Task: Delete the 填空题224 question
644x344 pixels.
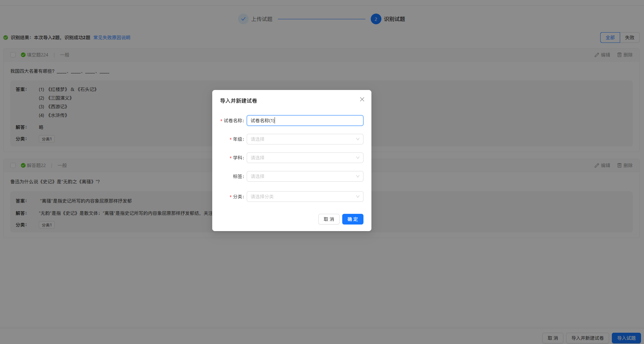Action: coord(625,55)
